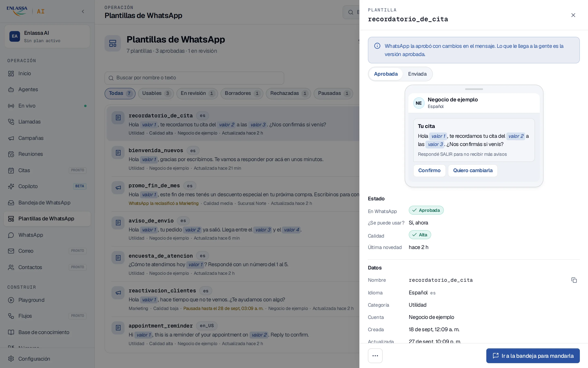Open Reuniones in the sidebar
The width and height of the screenshot is (588, 368).
pyautogui.click(x=47, y=154)
